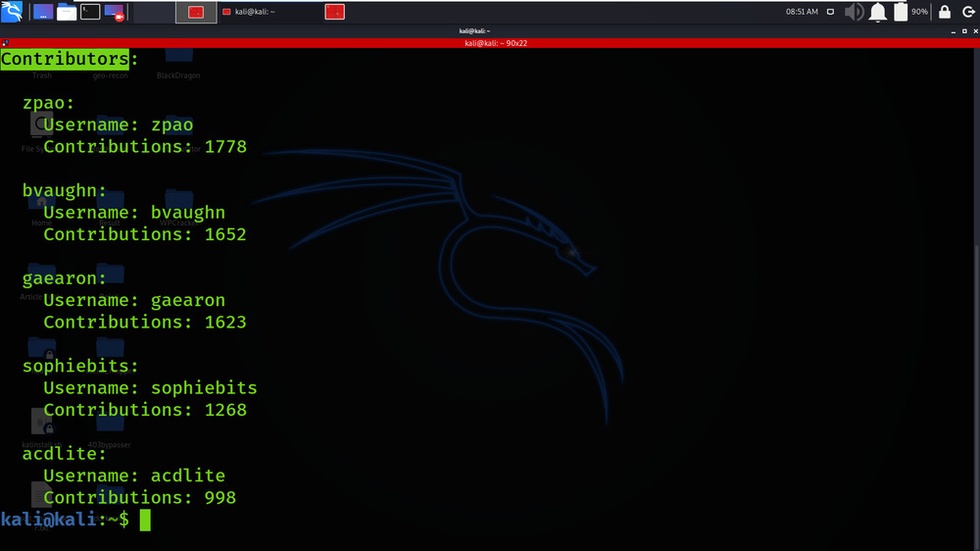Click 'Username: gaearon' line
The height and width of the screenshot is (551, 980).
134,300
